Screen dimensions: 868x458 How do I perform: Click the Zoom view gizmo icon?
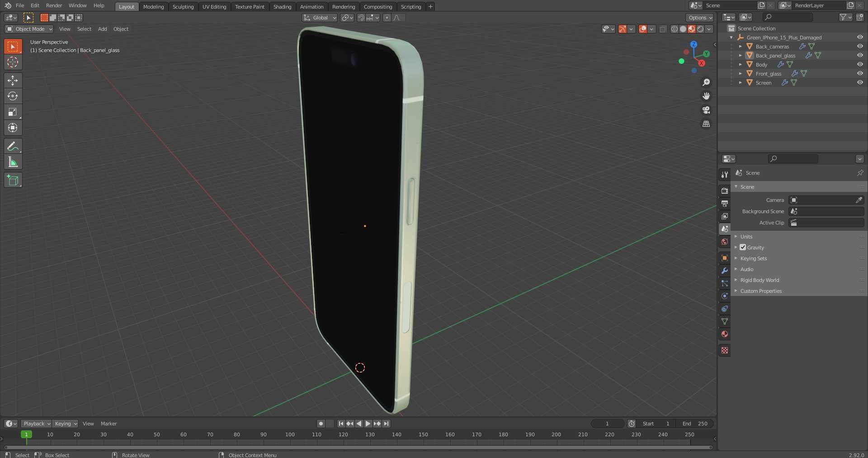[x=706, y=82]
